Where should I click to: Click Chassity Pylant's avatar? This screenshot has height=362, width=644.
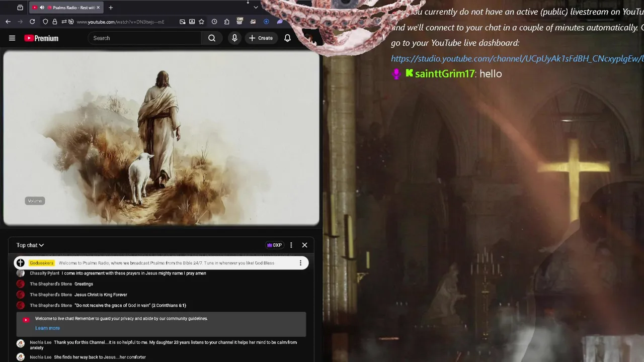[x=21, y=273]
